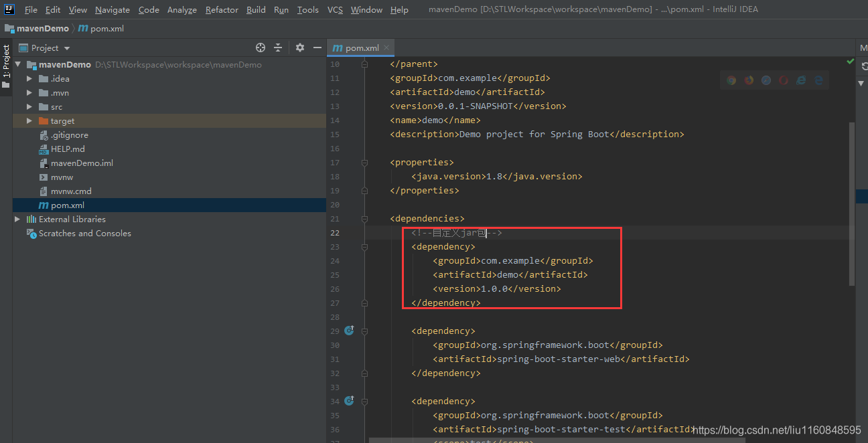Expand the Maven panel tree arrow
Viewport: 868px width, 443px height.
(863, 83)
